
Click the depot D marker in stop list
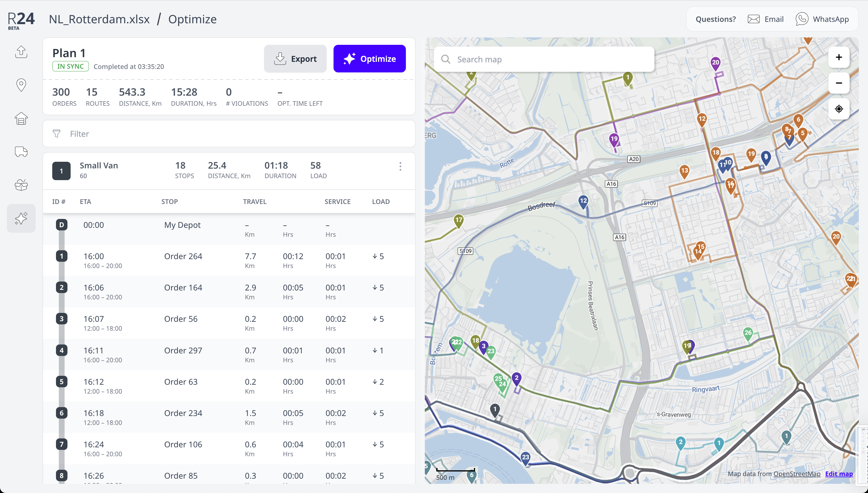coord(61,225)
